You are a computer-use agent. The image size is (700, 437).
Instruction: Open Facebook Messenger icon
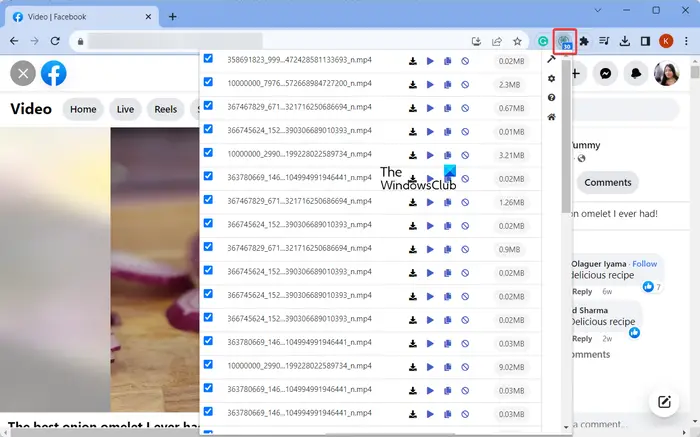tap(605, 73)
